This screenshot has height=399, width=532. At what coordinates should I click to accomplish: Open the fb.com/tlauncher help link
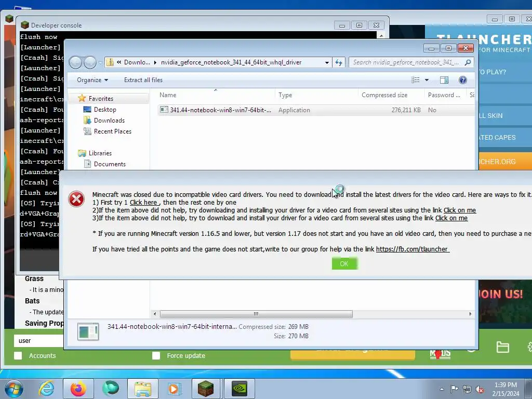coord(412,249)
